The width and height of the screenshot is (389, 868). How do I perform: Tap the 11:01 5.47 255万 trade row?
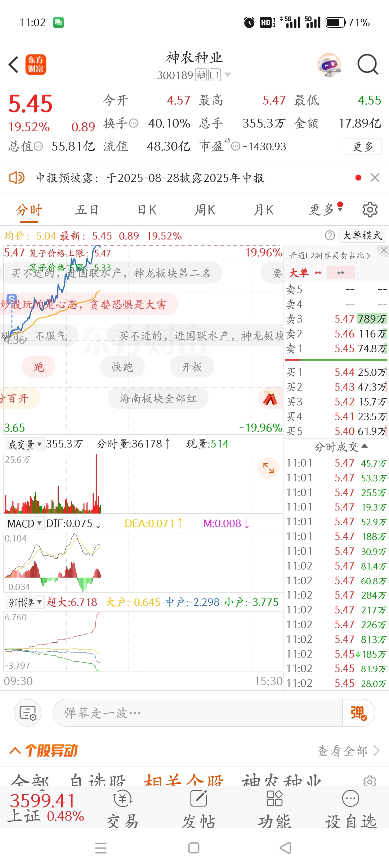[x=336, y=492]
